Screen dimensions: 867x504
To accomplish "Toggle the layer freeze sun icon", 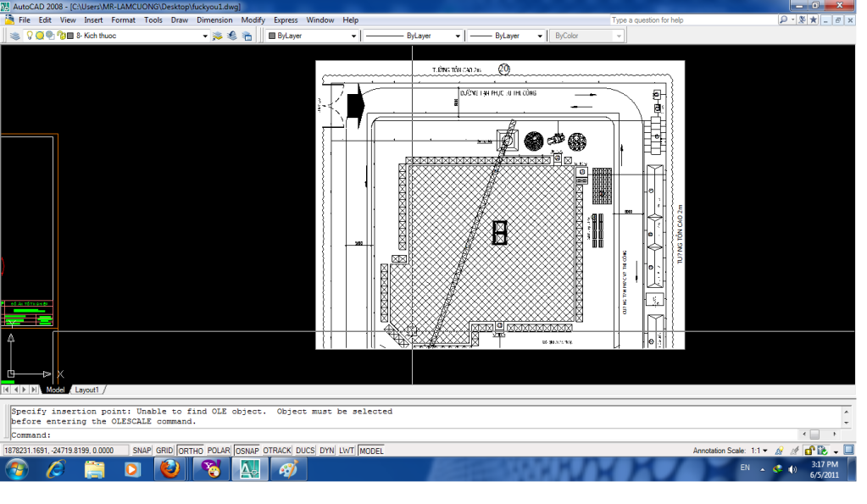I will click(40, 36).
